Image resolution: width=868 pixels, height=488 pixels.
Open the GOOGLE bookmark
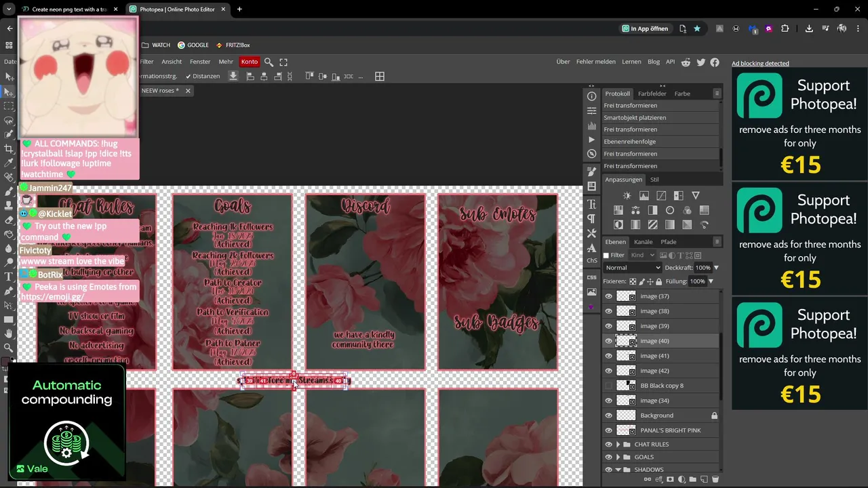193,45
